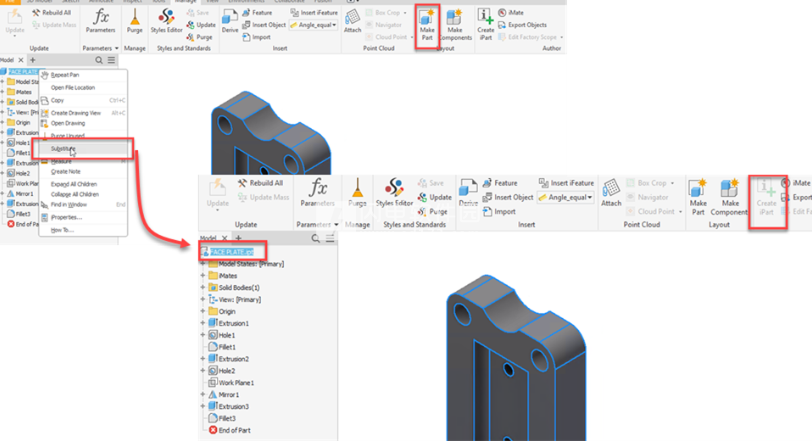The height and width of the screenshot is (441, 812).
Task: Choose Create Drawing View from context menu
Action: [83, 113]
